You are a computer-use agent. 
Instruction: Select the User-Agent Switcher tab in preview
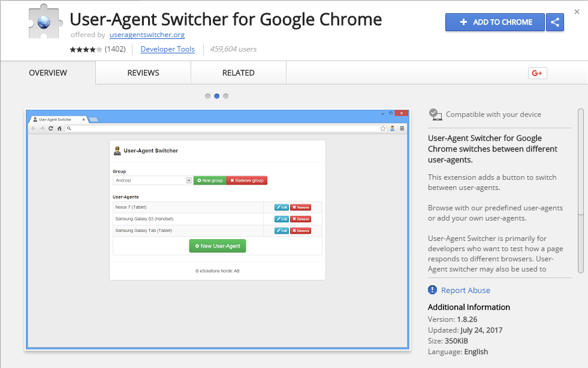tap(58, 119)
